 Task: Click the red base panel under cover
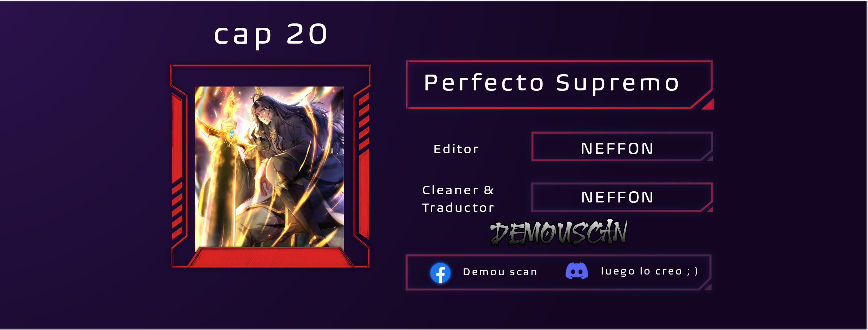click(270, 258)
